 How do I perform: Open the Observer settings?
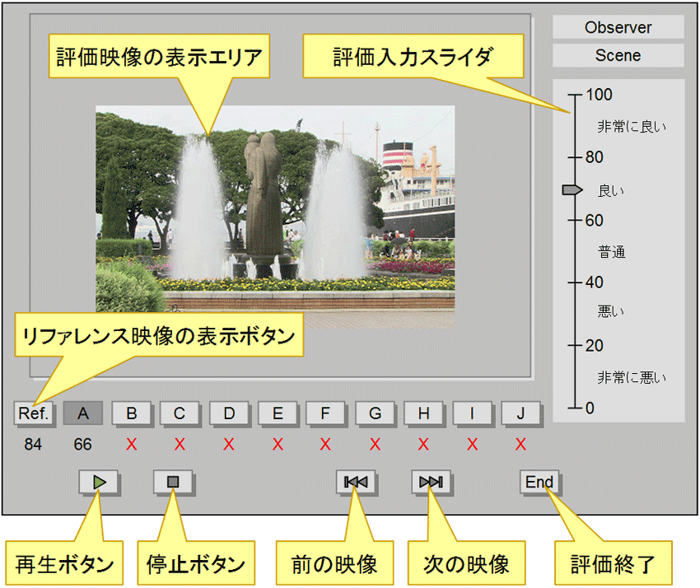tap(618, 27)
